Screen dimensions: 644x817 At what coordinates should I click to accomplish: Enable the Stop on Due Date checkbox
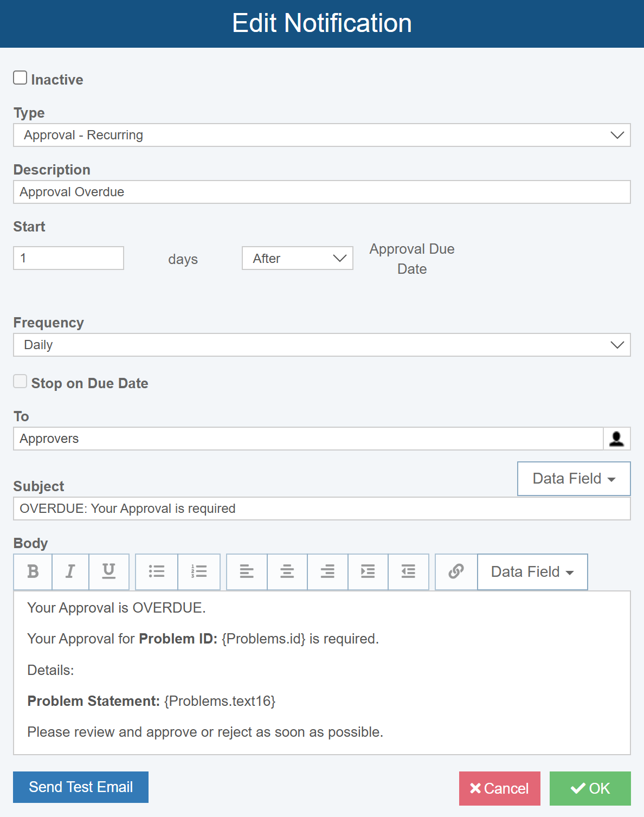pyautogui.click(x=20, y=382)
